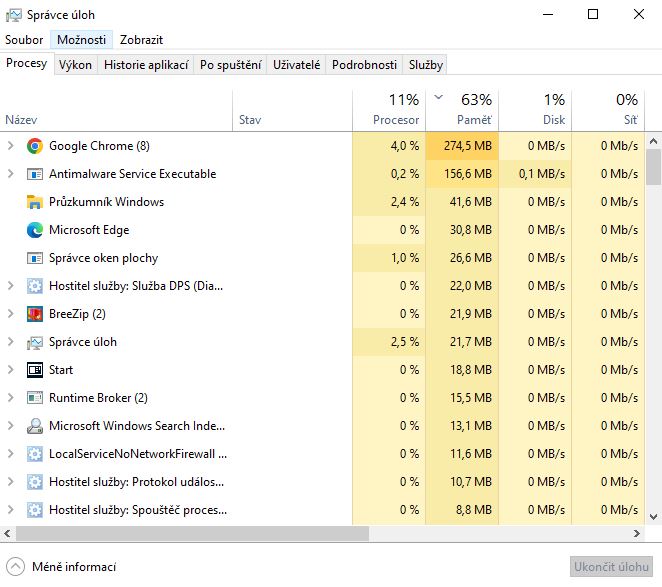
Task: Expand the BreeZip process group
Action: coord(11,314)
